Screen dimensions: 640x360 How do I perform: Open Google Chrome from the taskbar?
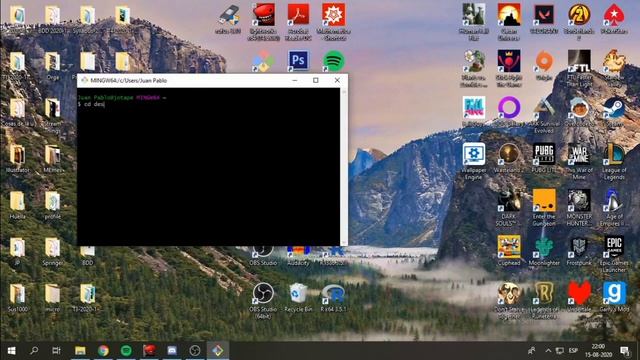103,351
